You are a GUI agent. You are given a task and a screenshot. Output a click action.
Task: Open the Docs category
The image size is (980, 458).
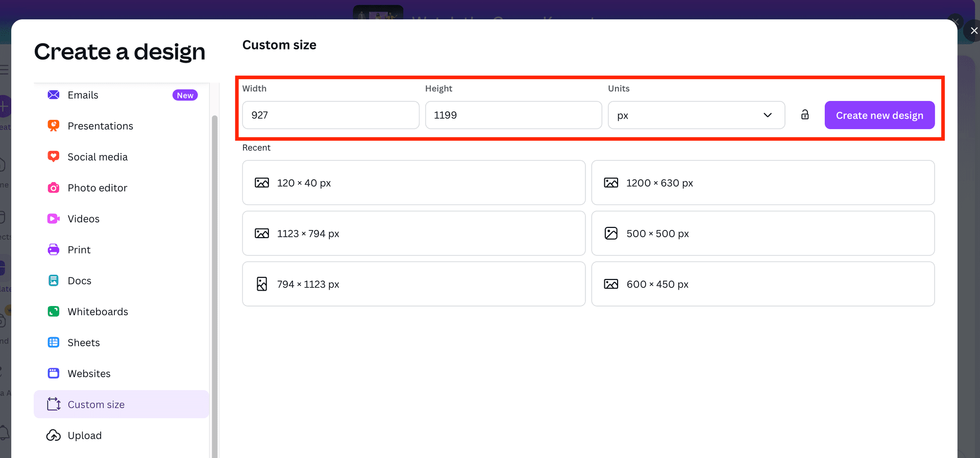[x=121, y=281]
